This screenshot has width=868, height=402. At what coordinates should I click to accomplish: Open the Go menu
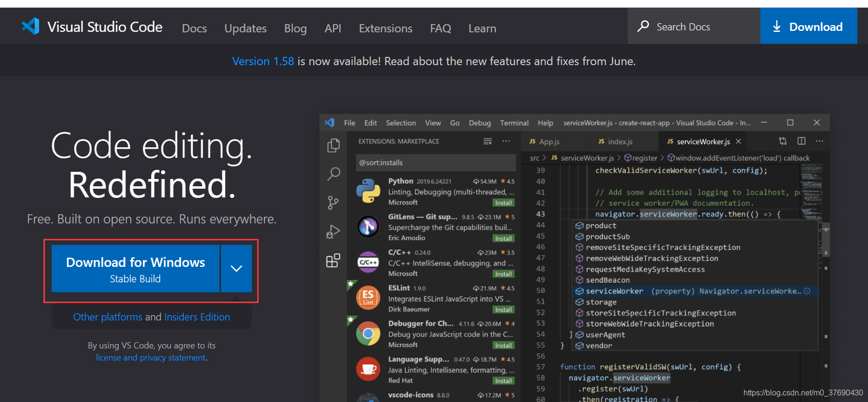(x=455, y=123)
